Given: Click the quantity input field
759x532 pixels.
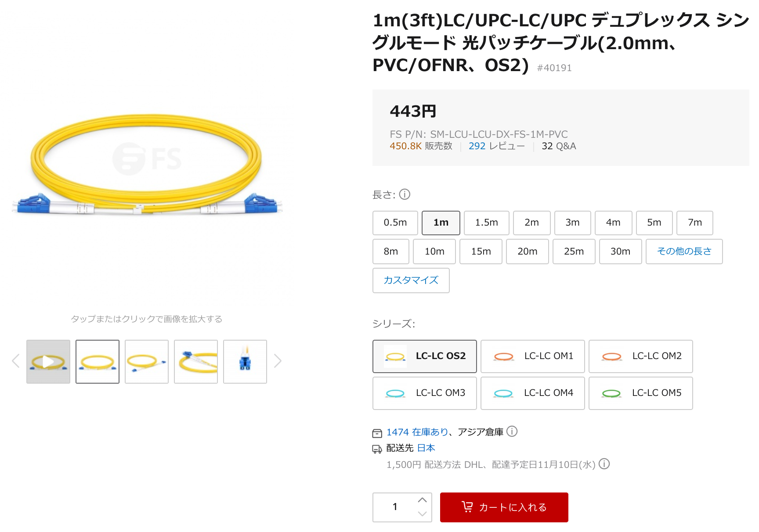Looking at the screenshot, I should pyautogui.click(x=395, y=507).
